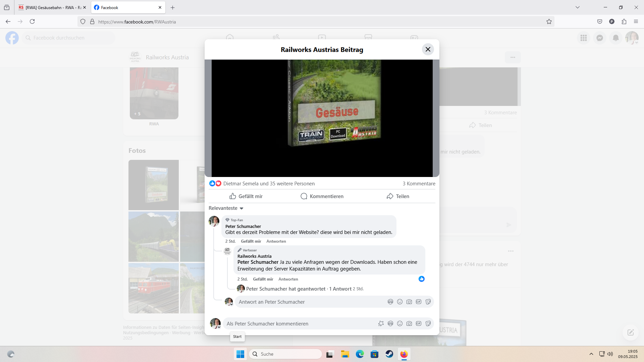
Task: Open the Steam app from the taskbar
Action: point(389,354)
